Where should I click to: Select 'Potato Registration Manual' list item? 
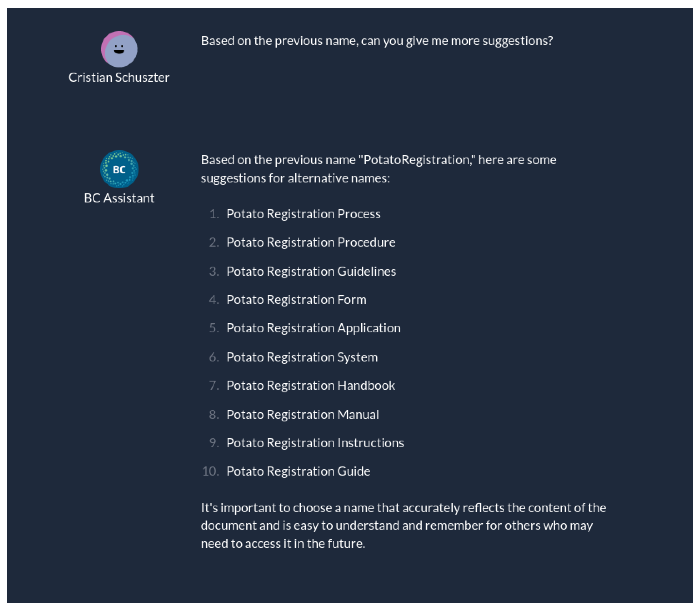(303, 415)
